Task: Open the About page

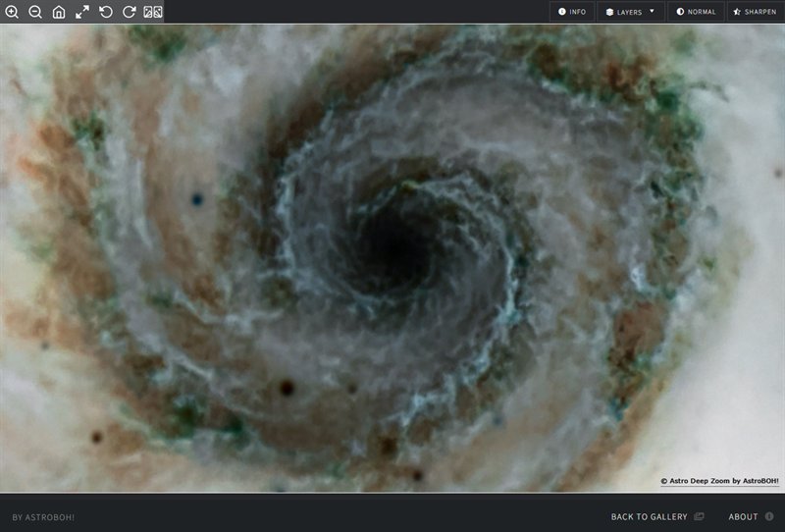Action: point(743,516)
